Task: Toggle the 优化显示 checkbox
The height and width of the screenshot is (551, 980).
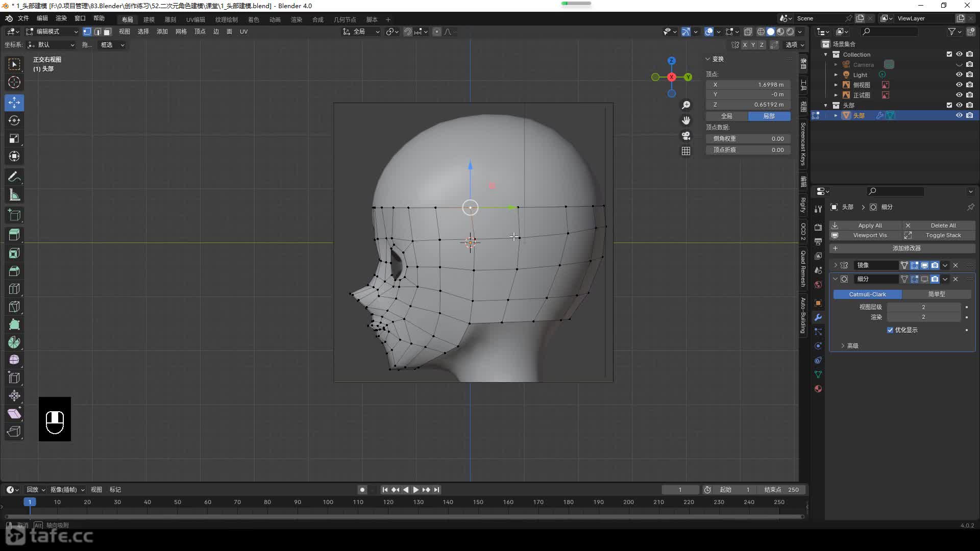Action: [x=890, y=330]
